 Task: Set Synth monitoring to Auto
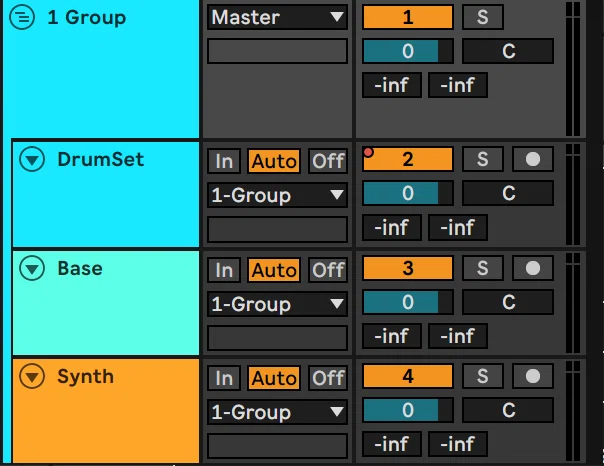(274, 378)
